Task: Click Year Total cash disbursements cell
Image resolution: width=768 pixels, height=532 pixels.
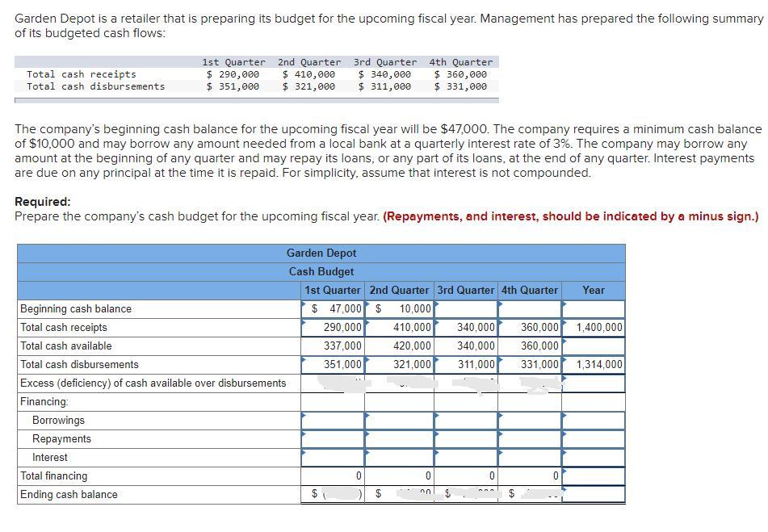Action: [x=593, y=365]
